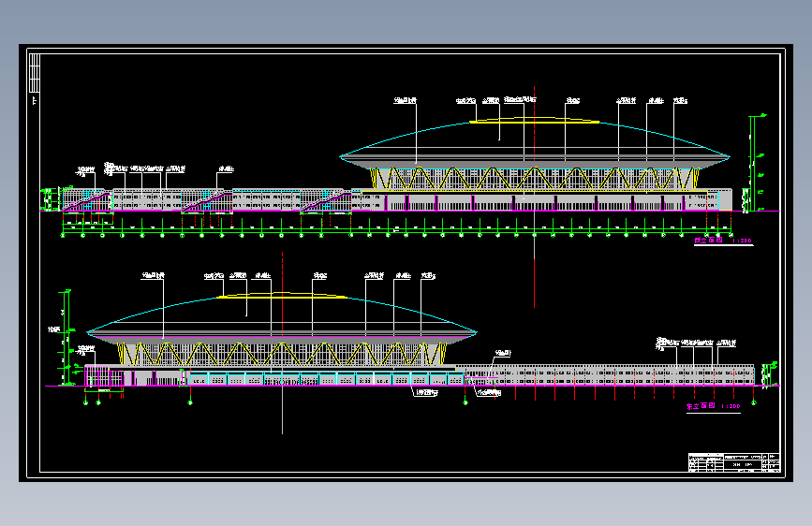Pick the tall green level ruler beside east elevation
The height and width of the screenshot is (526, 812).
coord(66,338)
